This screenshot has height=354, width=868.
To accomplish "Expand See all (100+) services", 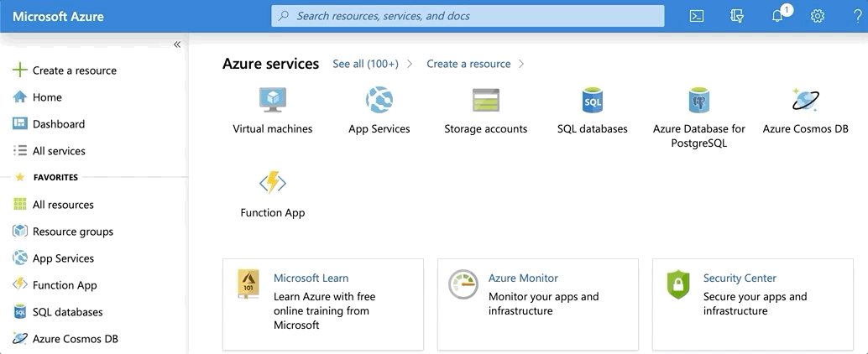I will click(x=365, y=64).
